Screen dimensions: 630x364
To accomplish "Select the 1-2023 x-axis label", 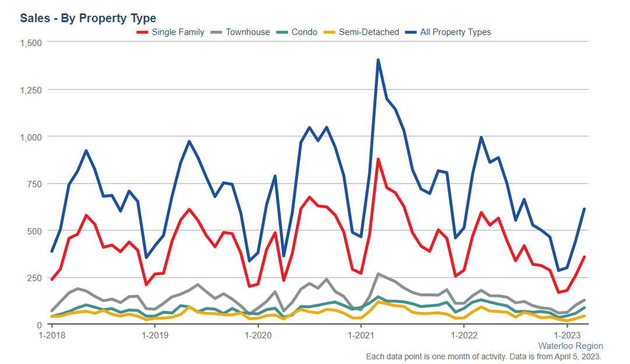I will [567, 335].
